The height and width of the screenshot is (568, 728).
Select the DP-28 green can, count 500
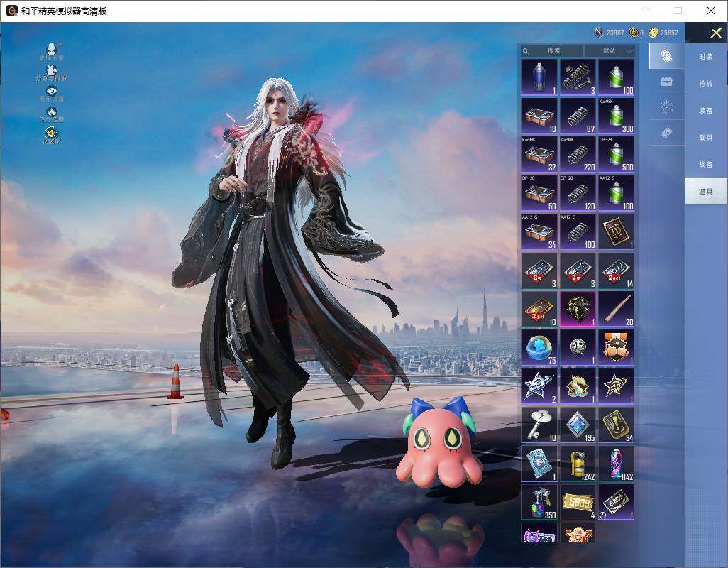click(616, 154)
